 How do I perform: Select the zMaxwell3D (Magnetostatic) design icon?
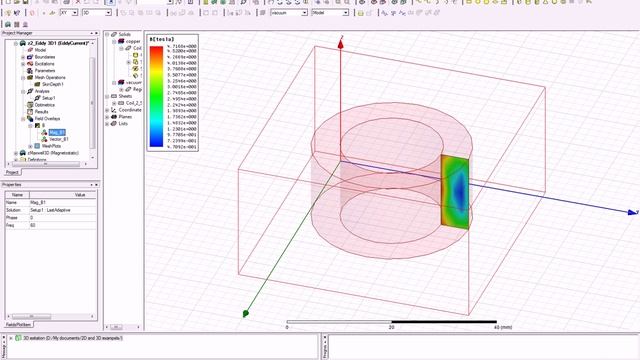(x=23, y=153)
